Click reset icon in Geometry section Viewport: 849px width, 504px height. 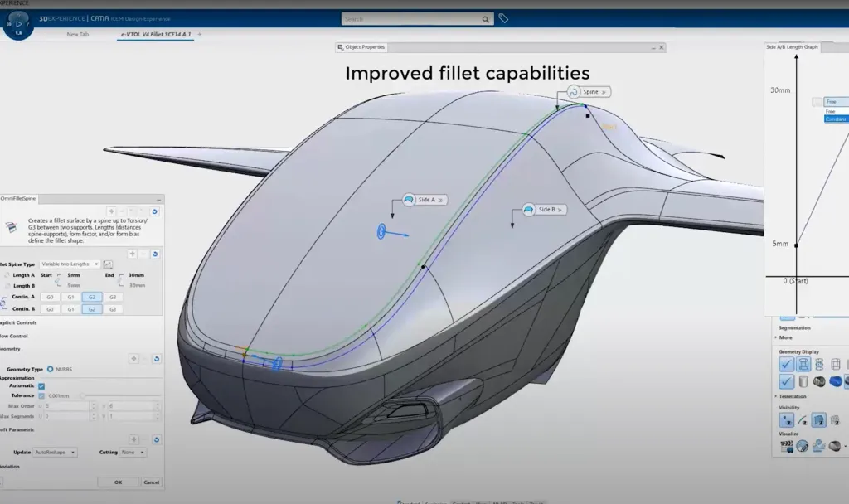click(155, 359)
